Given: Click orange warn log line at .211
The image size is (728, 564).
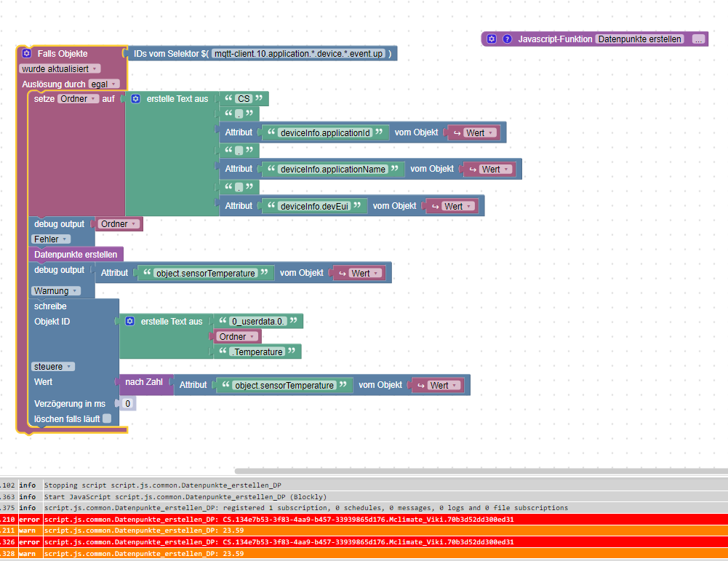Looking at the screenshot, I should (x=364, y=531).
